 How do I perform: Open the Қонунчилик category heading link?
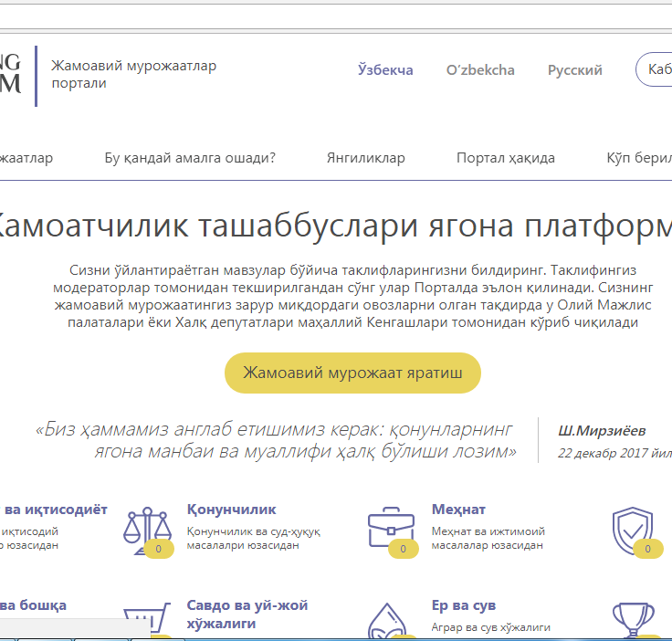pos(231,510)
